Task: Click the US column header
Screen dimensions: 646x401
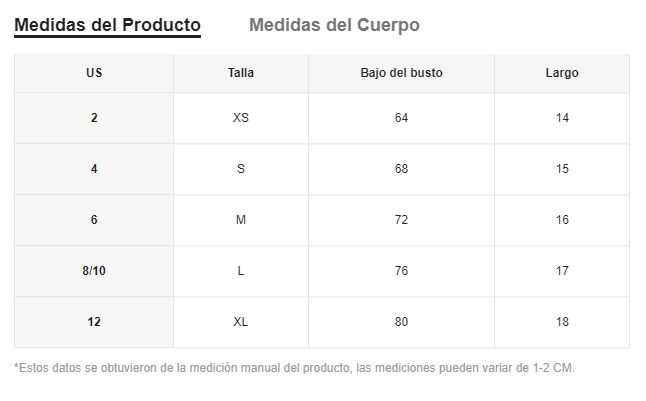Action: [94, 73]
